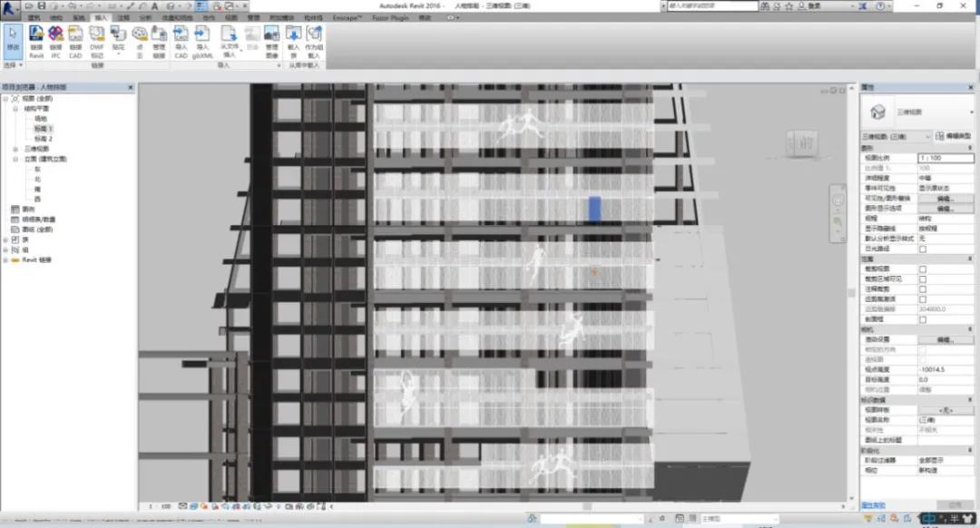The width and height of the screenshot is (980, 528).
Task: Open the 3D View instance filter dropdown
Action: 897,136
